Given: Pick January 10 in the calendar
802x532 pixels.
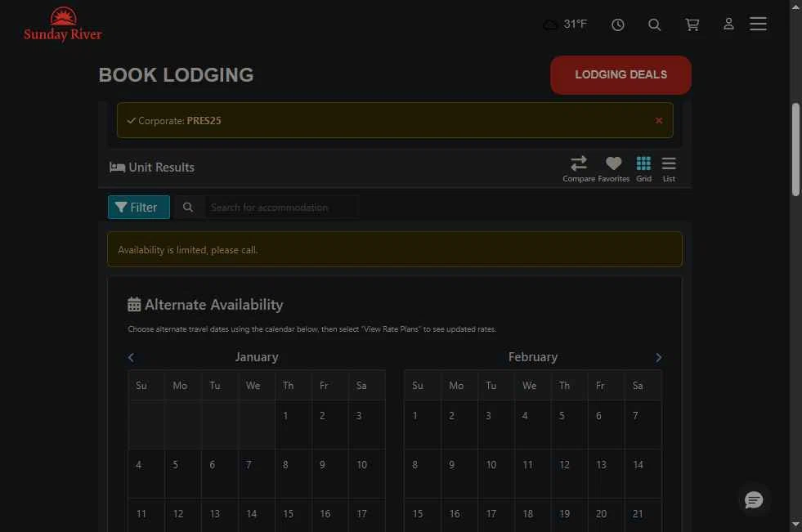Looking at the screenshot, I should tap(367, 474).
